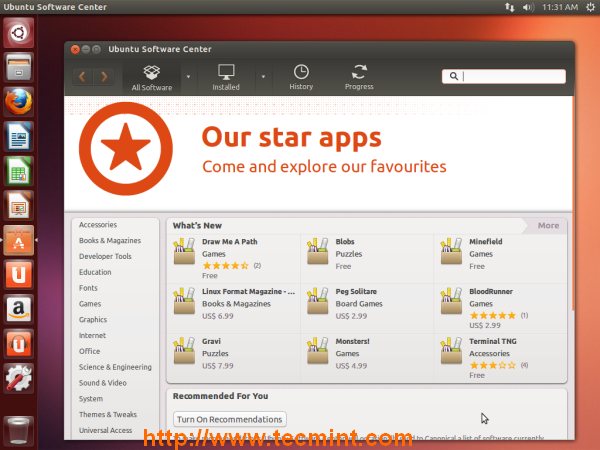
Task: Select the Games category
Action: [90, 304]
